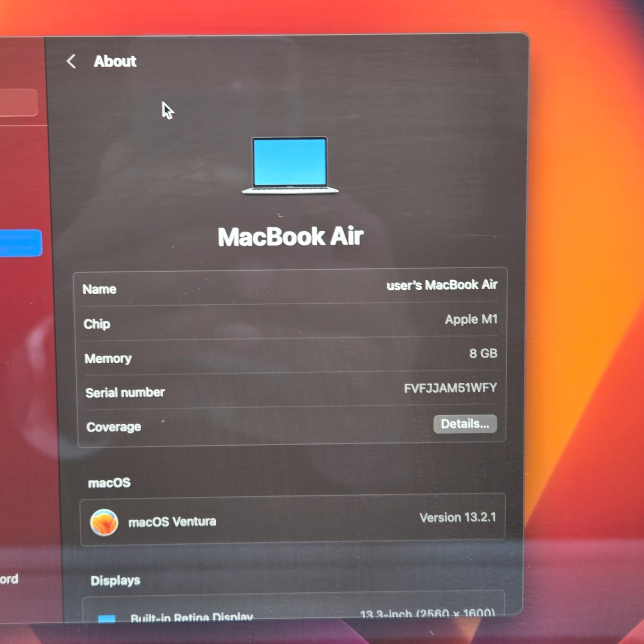Select the serial number FVFJJAM51WFY
644x644 pixels.
(450, 388)
